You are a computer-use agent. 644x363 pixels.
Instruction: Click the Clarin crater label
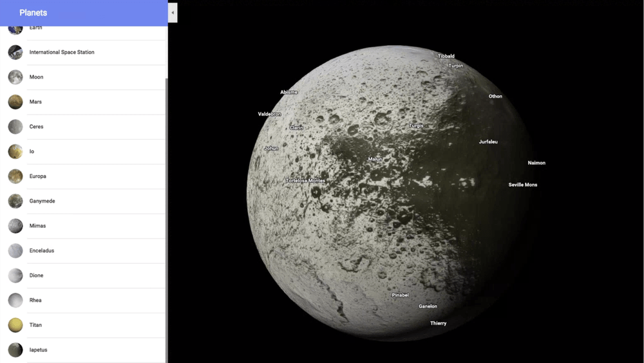point(296,127)
